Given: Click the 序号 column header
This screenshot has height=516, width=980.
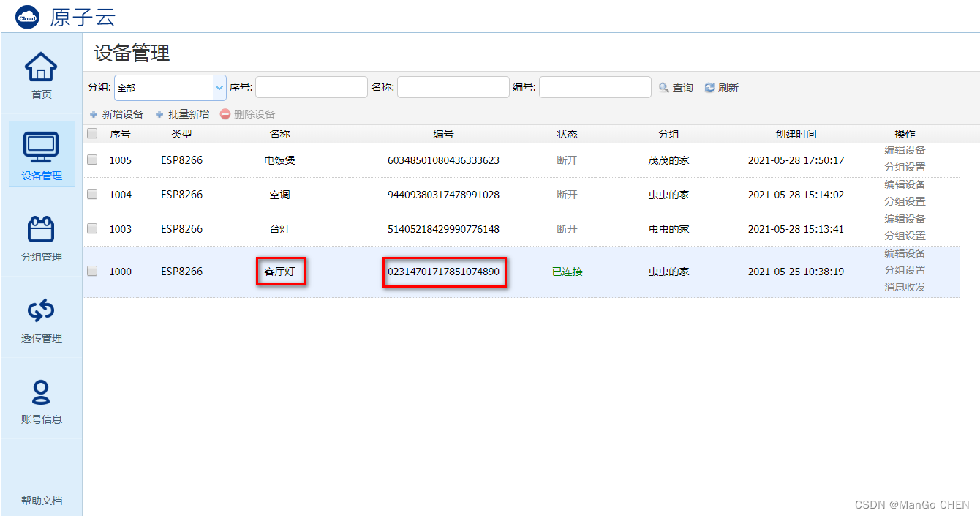Looking at the screenshot, I should (120, 134).
